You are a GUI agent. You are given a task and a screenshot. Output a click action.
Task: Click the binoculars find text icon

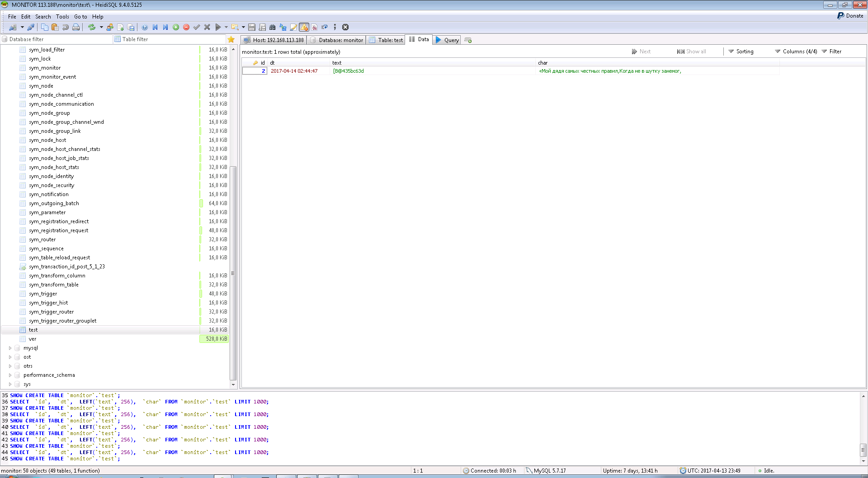click(x=272, y=27)
